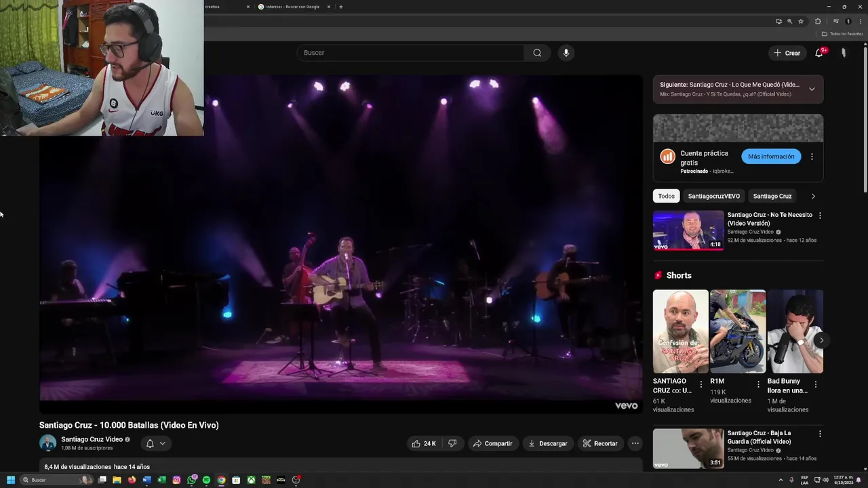Open volume control in system tray

(825, 480)
